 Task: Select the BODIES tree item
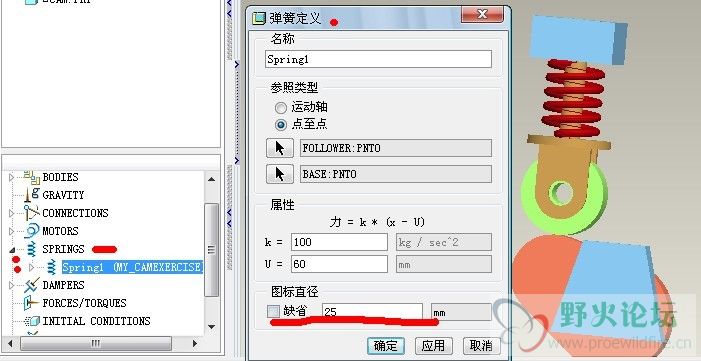60,177
